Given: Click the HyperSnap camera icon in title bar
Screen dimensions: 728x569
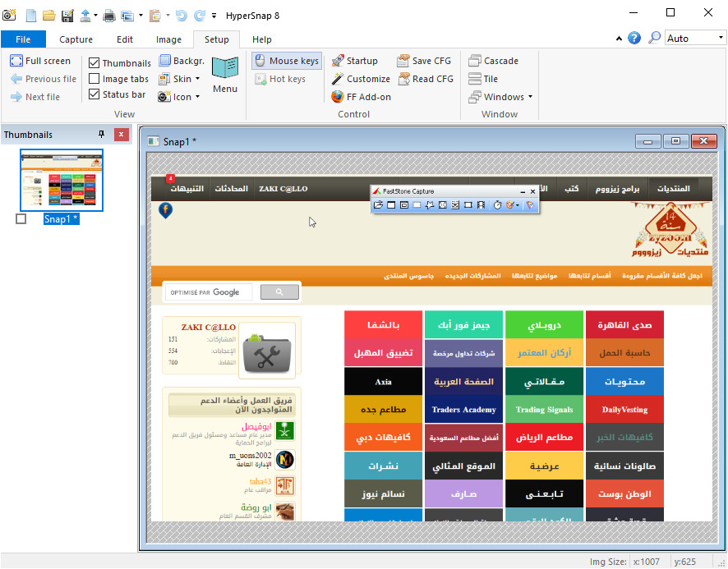Looking at the screenshot, I should [x=9, y=16].
